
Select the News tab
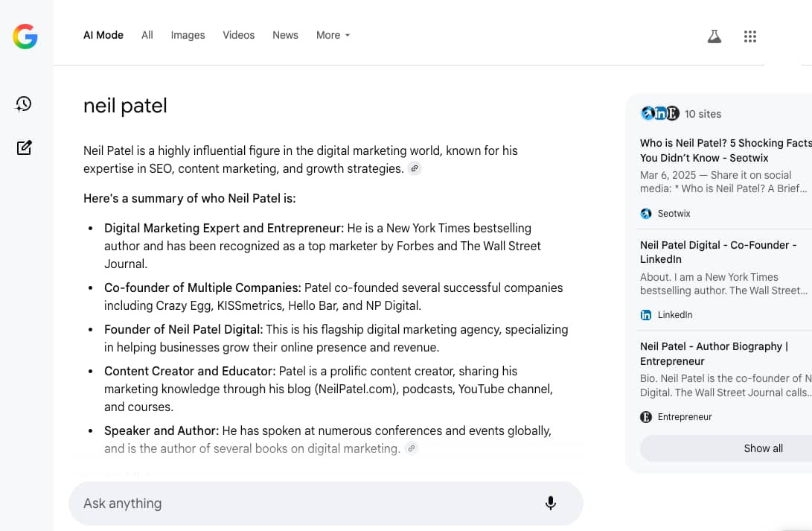pos(285,35)
